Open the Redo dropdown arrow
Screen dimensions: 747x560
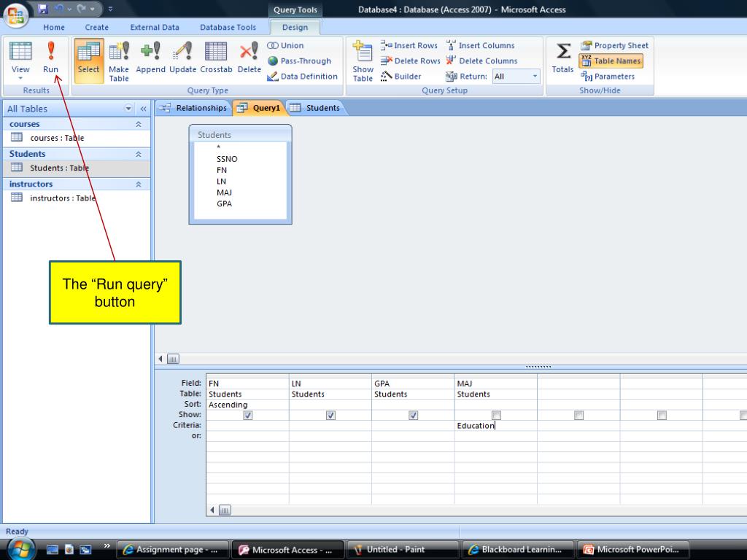92,9
